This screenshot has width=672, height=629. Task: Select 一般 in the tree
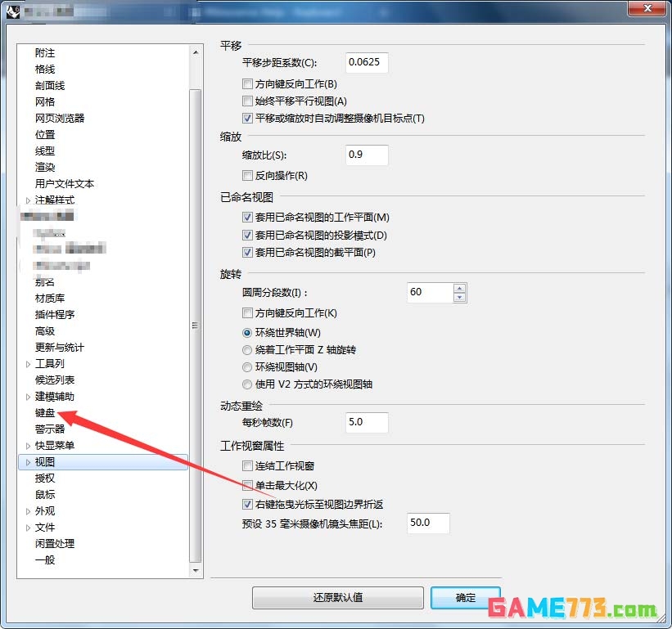coord(45,560)
